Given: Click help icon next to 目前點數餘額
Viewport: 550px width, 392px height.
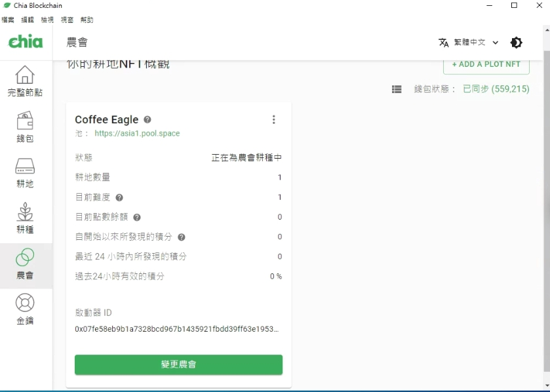Looking at the screenshot, I should click(x=137, y=218).
